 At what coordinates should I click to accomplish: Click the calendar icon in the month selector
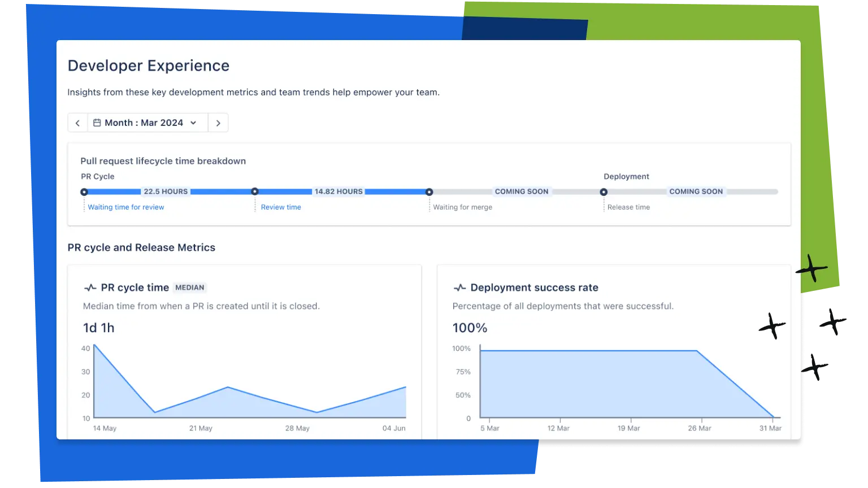point(97,123)
